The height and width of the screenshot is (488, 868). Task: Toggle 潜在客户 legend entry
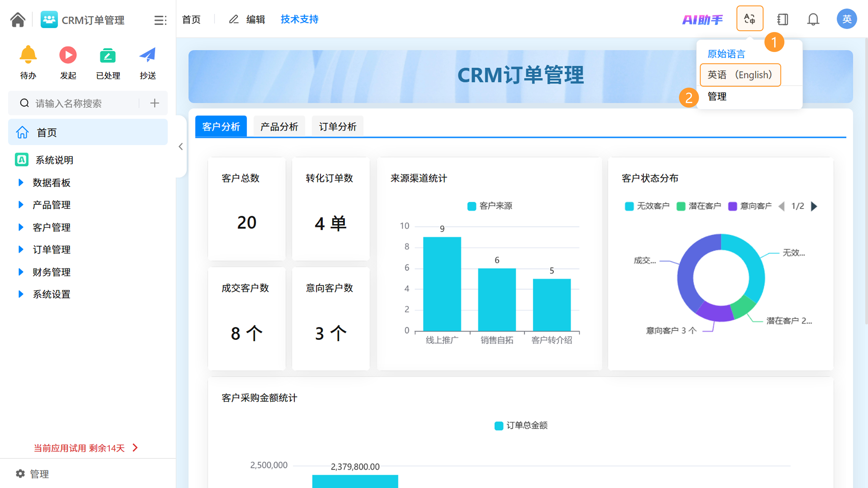(699, 206)
